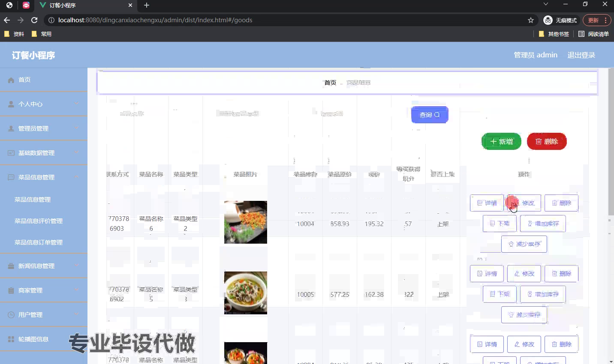Viewport: 614px width, 364px height.
Task: Click row 删除 for dish 菜品名称5
Action: [561, 274]
